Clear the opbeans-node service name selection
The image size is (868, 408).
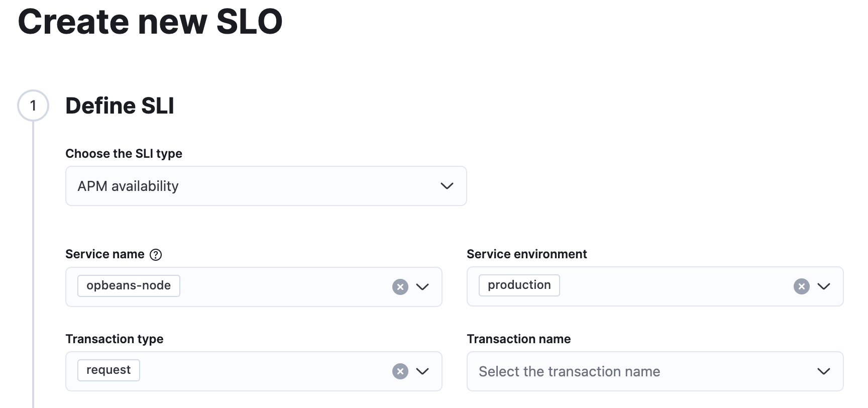click(x=400, y=286)
